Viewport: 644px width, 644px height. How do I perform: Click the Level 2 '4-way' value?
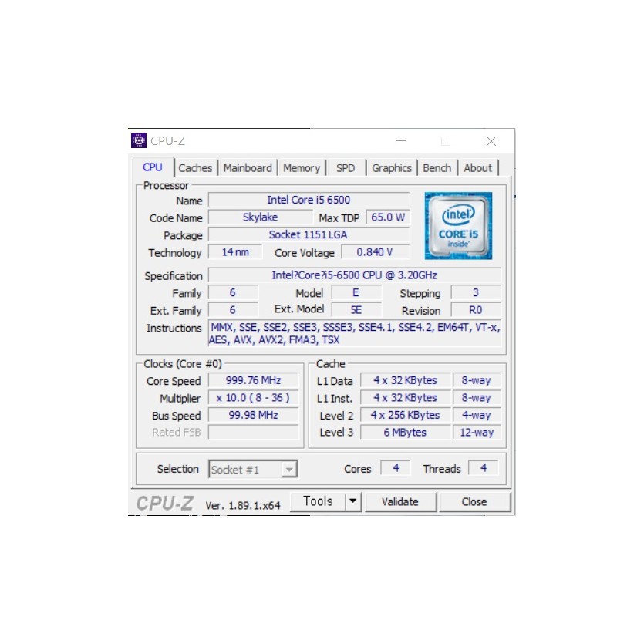pos(477,415)
